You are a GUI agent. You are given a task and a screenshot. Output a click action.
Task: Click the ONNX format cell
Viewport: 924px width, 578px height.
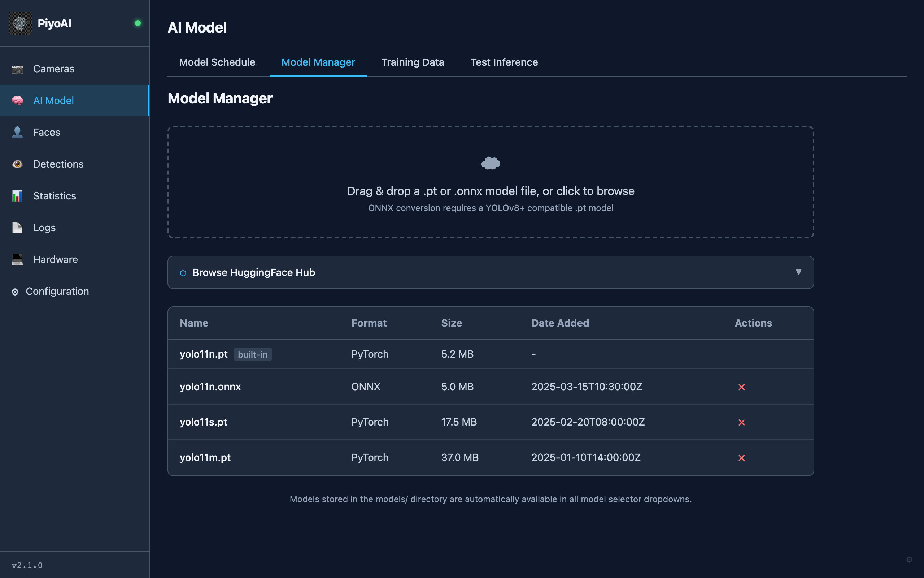(365, 387)
